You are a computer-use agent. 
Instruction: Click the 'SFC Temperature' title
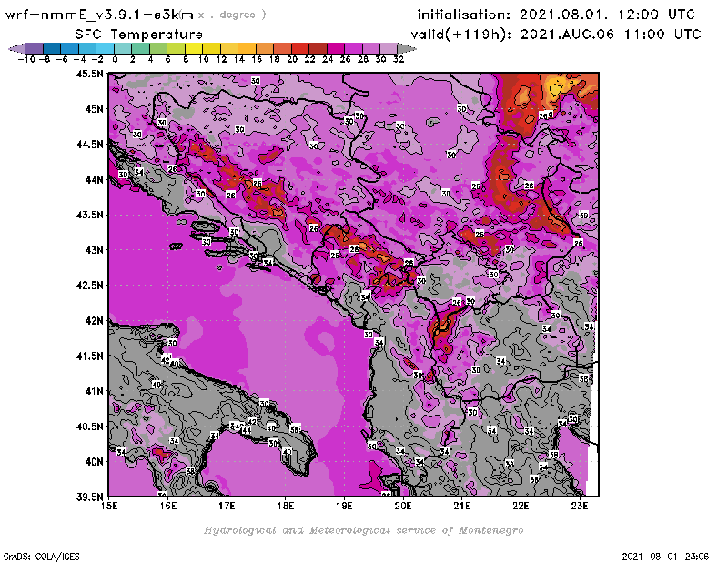pyautogui.click(x=139, y=35)
